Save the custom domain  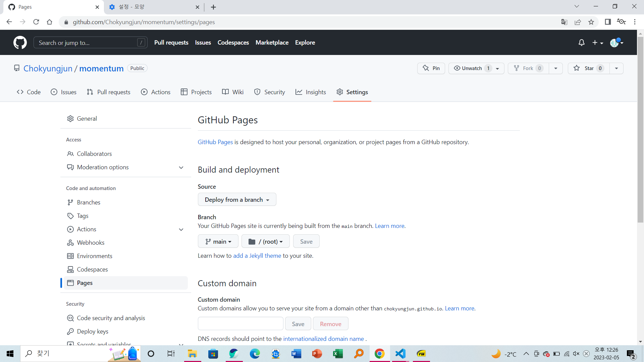click(298, 324)
